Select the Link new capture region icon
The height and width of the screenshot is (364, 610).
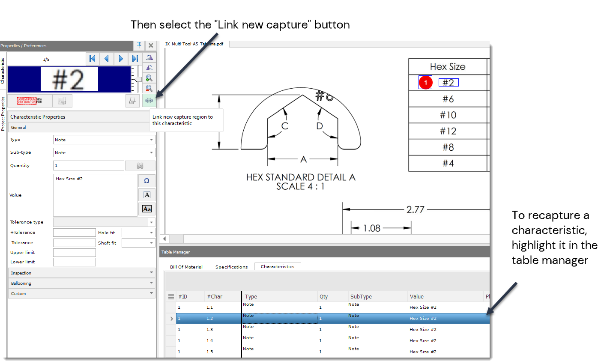click(x=149, y=101)
